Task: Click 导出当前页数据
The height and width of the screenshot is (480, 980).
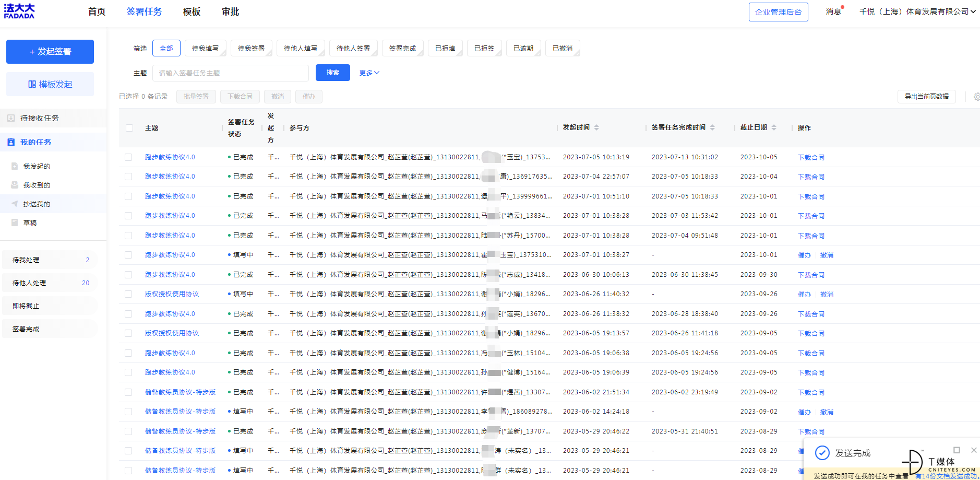Action: [x=927, y=97]
